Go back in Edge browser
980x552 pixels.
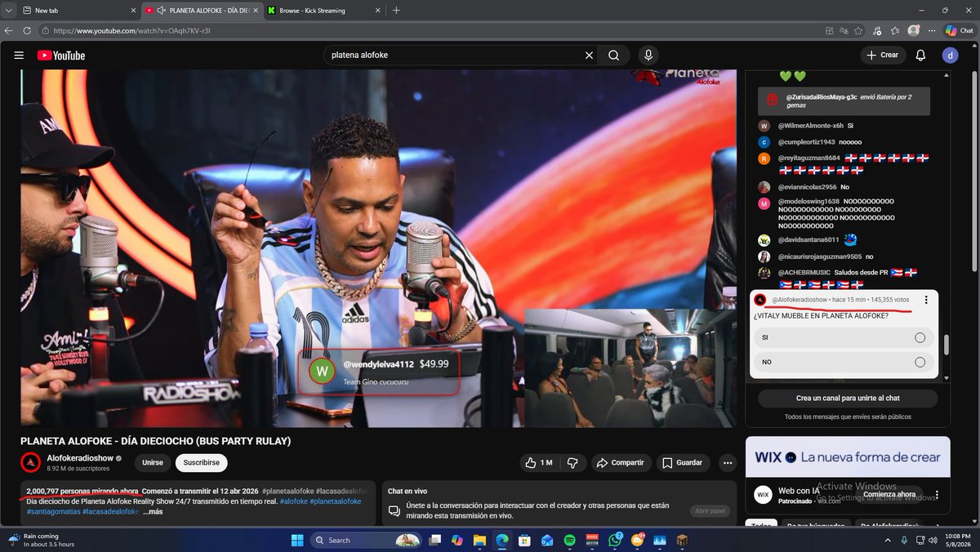pos(8,30)
